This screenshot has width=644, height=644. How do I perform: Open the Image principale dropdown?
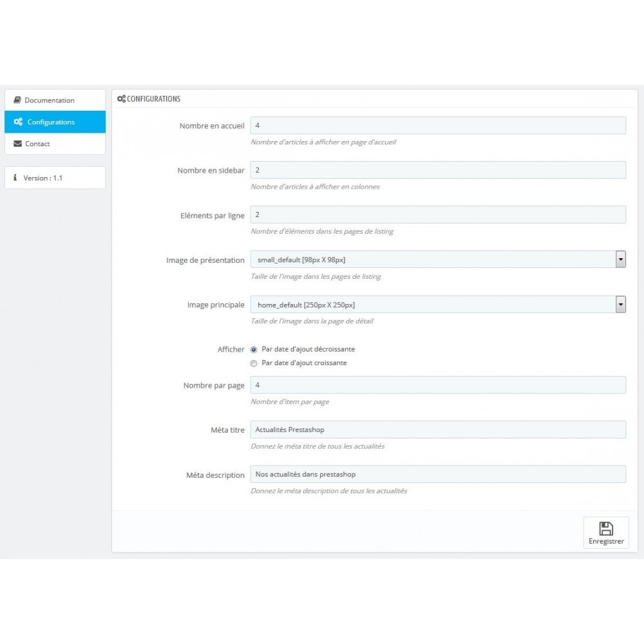click(x=438, y=305)
